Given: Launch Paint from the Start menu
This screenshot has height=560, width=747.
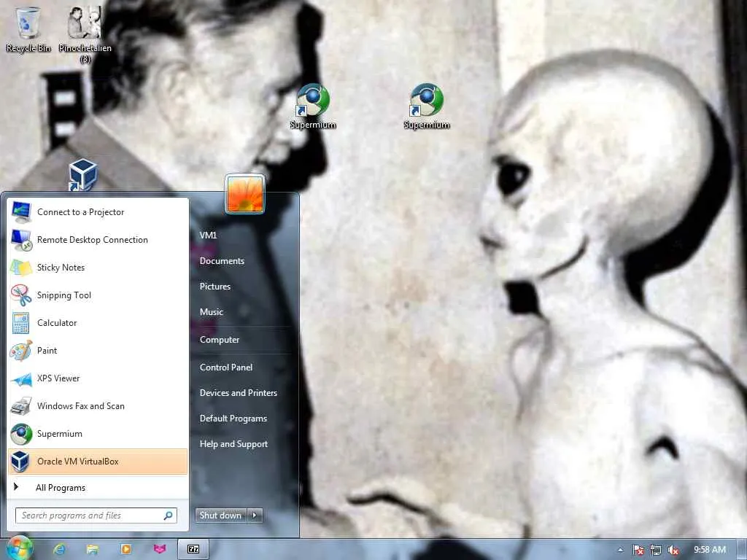Looking at the screenshot, I should pyautogui.click(x=98, y=351).
